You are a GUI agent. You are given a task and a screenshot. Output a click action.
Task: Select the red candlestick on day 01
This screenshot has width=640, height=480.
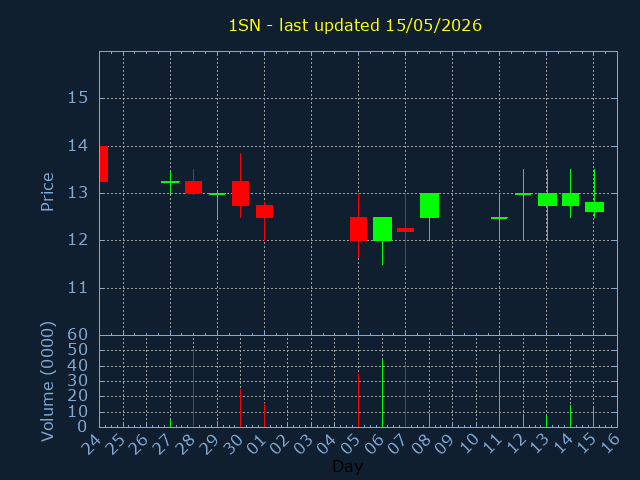coord(264,211)
